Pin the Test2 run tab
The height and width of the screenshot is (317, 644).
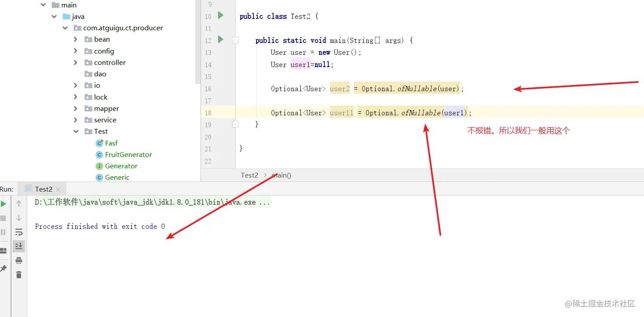(3, 268)
